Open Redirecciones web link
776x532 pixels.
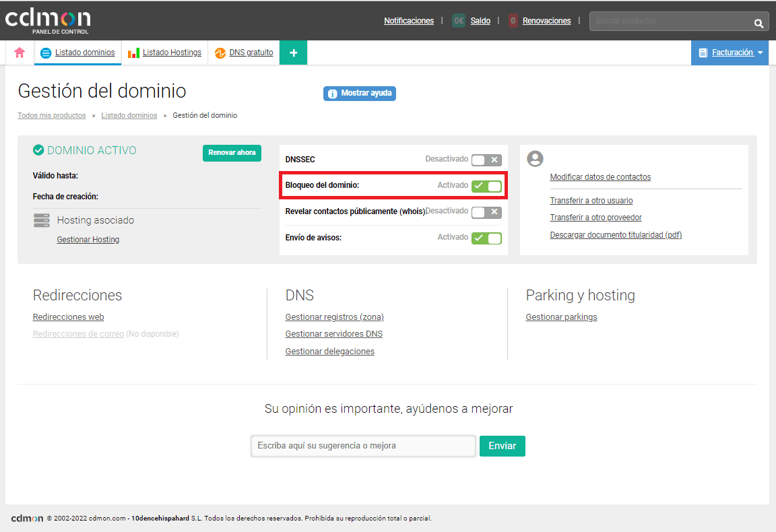point(68,317)
